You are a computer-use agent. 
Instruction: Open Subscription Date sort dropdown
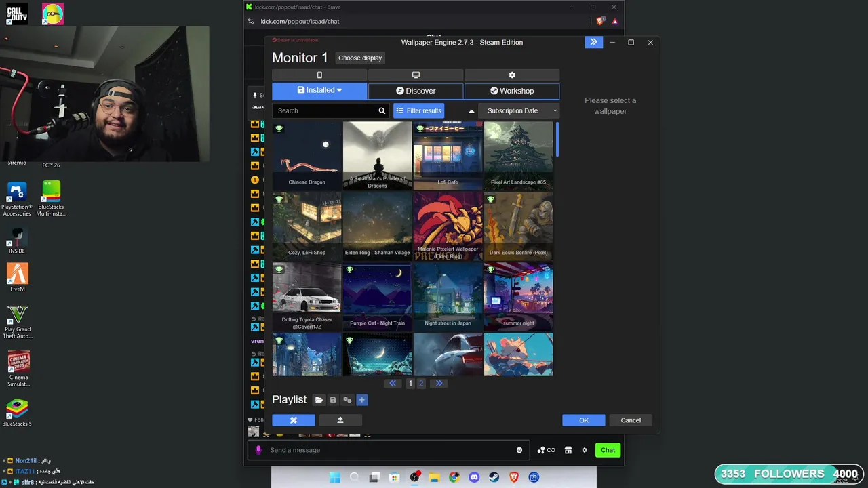coord(519,110)
